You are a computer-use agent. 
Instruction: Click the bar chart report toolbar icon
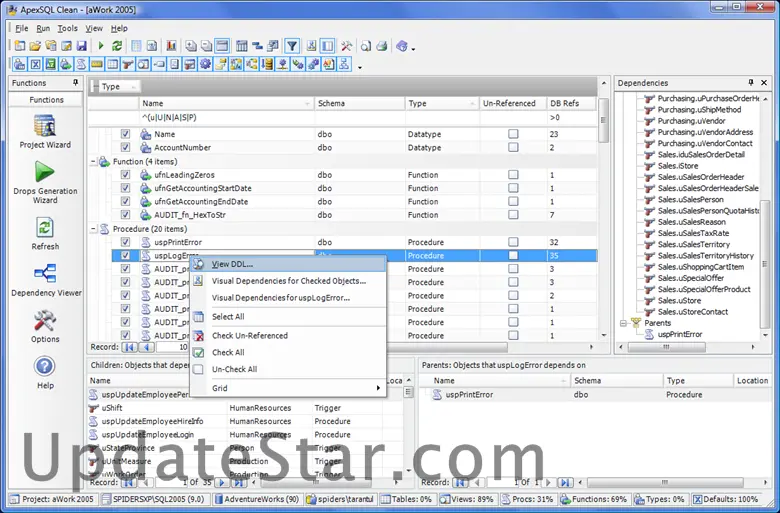tap(171, 46)
